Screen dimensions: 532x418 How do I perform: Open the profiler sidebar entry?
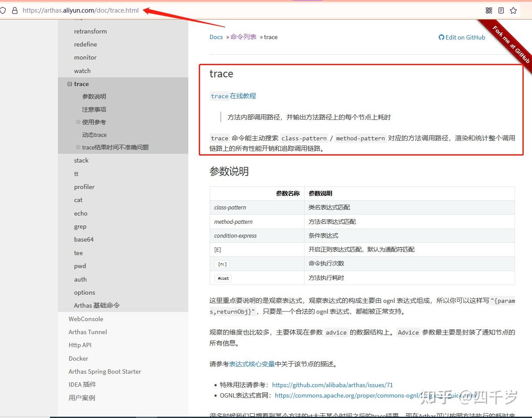pos(84,187)
